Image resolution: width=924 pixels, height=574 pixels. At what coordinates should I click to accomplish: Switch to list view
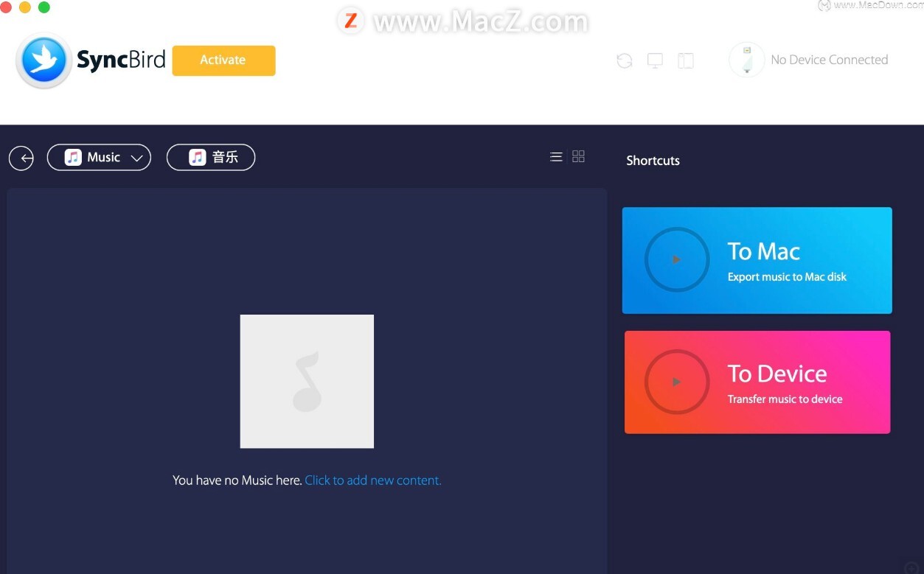(x=556, y=157)
